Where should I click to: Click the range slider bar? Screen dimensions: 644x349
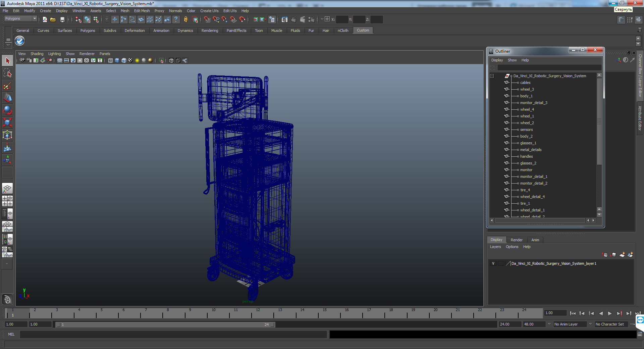(165, 325)
